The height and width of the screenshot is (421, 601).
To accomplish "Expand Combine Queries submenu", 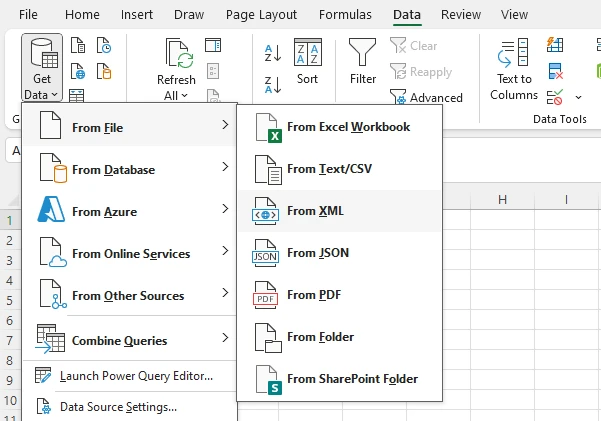I will (130, 339).
